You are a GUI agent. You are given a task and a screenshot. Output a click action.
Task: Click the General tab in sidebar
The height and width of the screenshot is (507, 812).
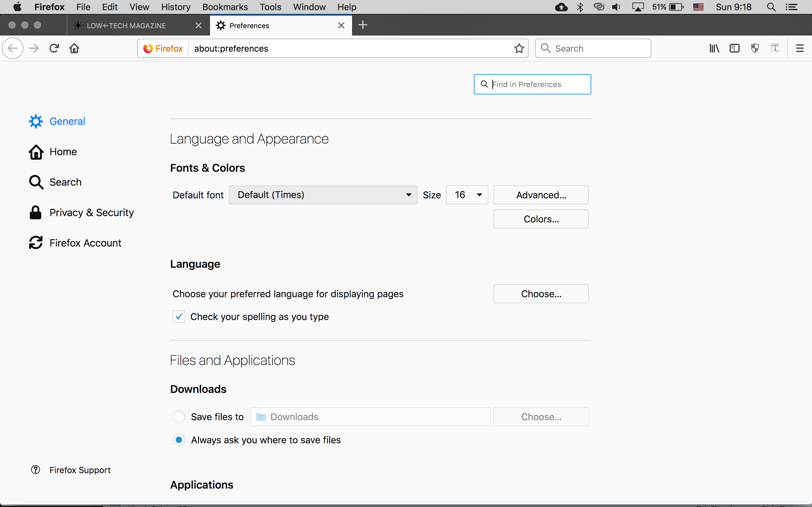tap(67, 121)
